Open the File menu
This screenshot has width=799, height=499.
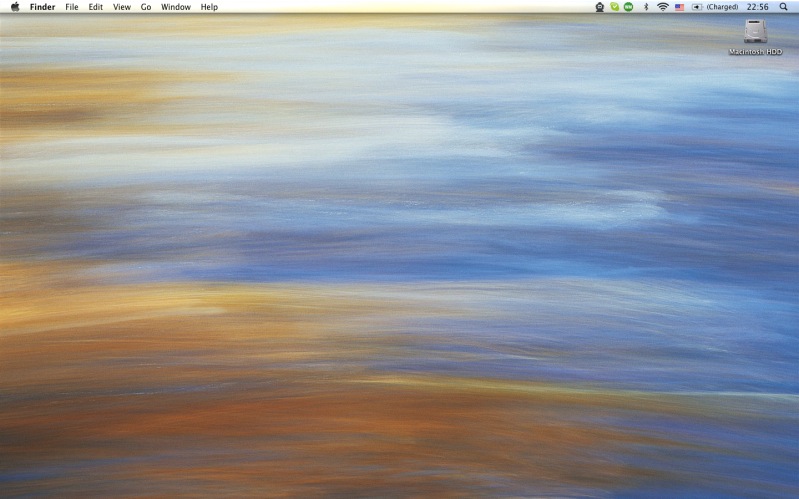(72, 7)
